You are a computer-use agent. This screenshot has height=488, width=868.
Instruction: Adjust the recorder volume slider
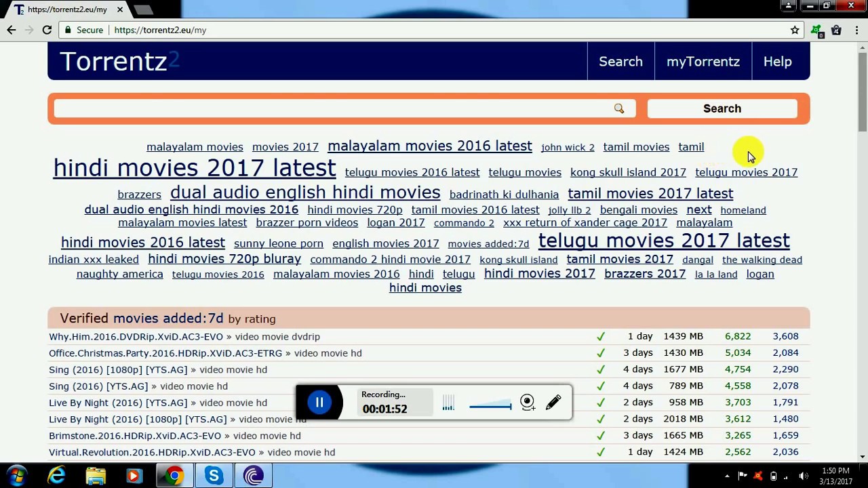490,406
